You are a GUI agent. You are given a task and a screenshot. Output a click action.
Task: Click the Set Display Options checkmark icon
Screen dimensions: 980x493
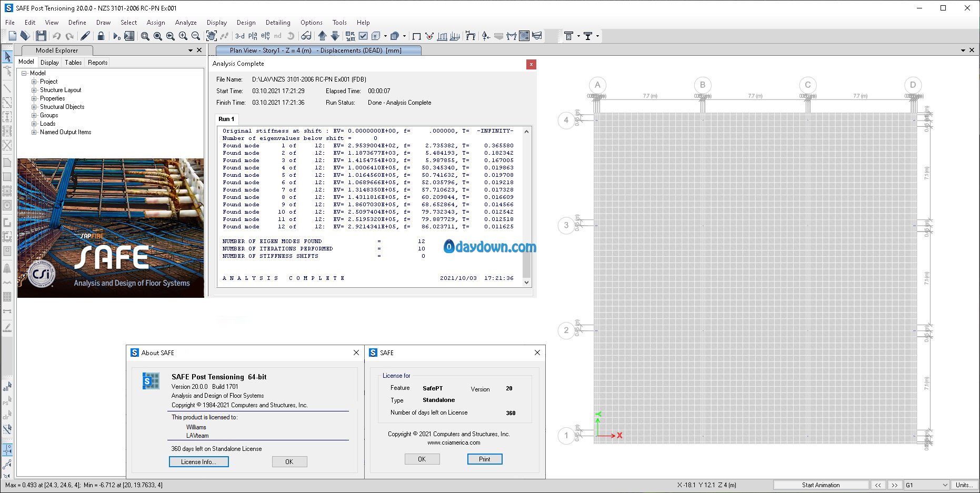click(x=363, y=36)
